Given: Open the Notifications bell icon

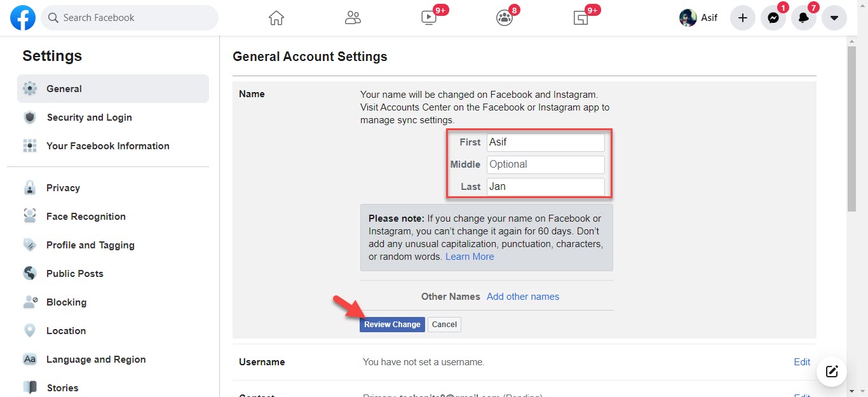Looking at the screenshot, I should coord(804,18).
